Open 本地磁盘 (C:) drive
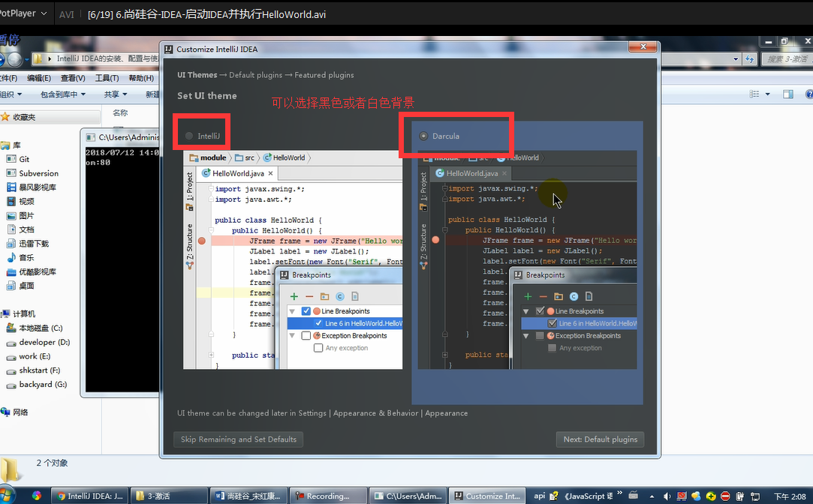This screenshot has width=813, height=504. pyautogui.click(x=41, y=328)
